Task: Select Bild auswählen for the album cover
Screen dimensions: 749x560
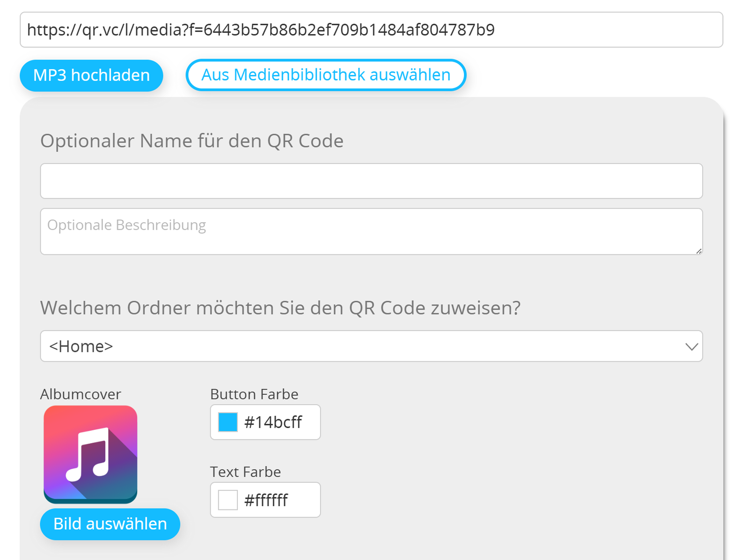Action: tap(110, 524)
